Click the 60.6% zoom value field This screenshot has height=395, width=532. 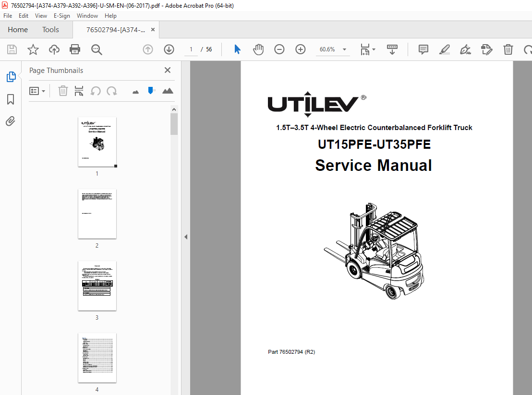(327, 49)
